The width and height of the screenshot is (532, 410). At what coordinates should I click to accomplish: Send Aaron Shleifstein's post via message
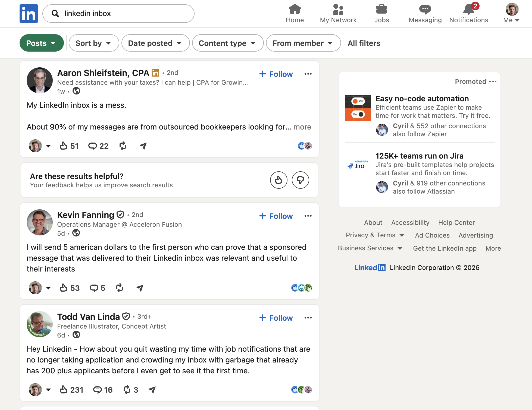pos(143,146)
